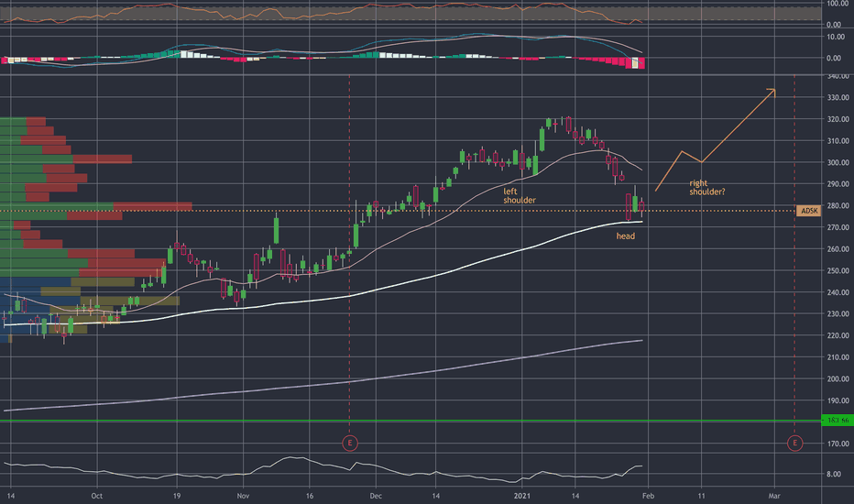
Task: Click the 10.00 label in the MACD pane
Action: point(836,37)
